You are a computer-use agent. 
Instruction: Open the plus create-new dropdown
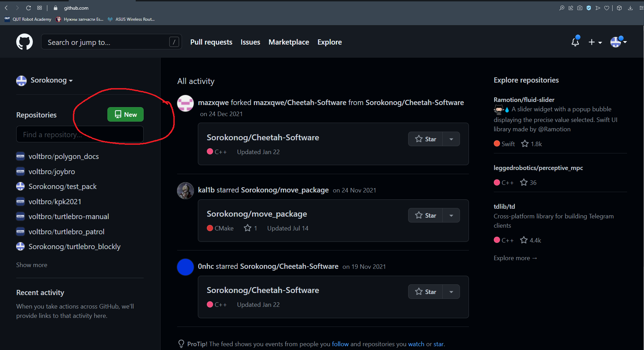(x=595, y=42)
